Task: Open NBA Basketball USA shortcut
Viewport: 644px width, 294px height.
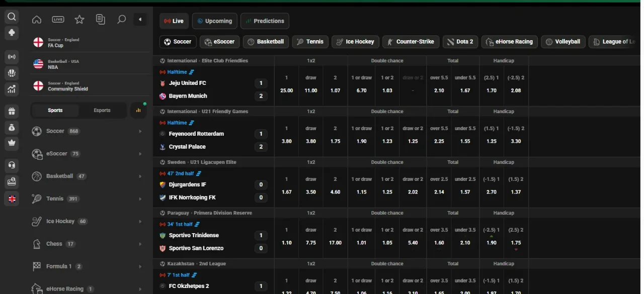Action: click(x=91, y=64)
